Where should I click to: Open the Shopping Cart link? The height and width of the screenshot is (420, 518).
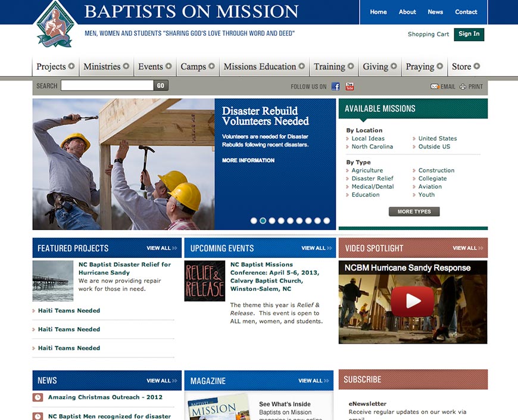[428, 34]
